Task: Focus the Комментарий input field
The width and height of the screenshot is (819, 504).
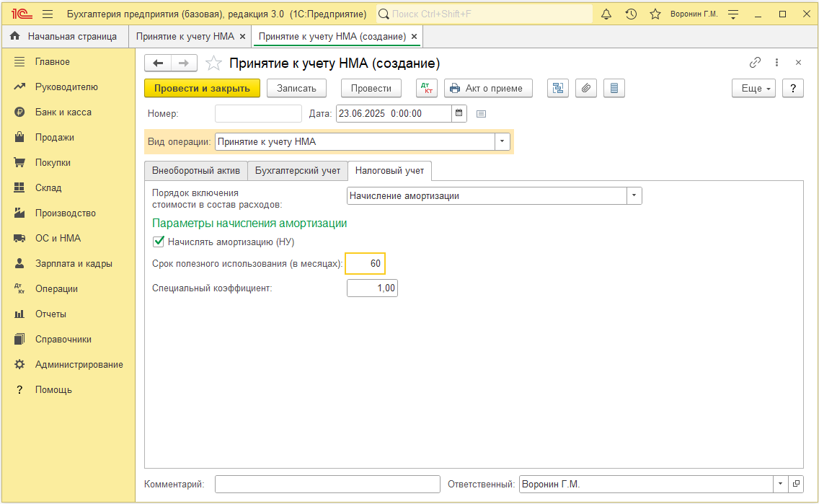Action: click(327, 484)
